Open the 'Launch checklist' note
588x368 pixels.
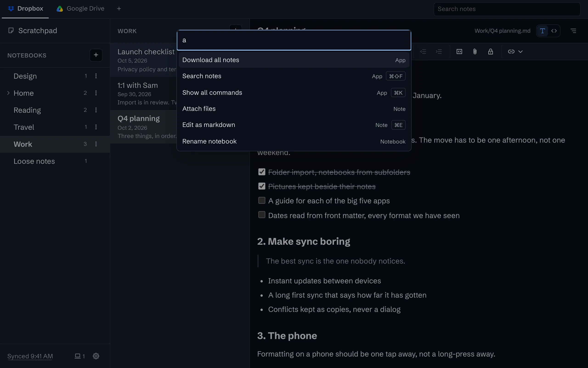144,60
